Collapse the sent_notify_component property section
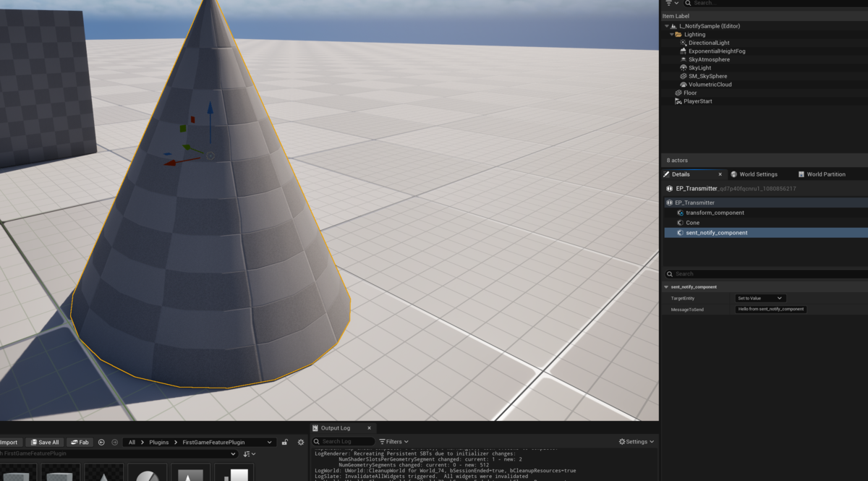 click(666, 287)
